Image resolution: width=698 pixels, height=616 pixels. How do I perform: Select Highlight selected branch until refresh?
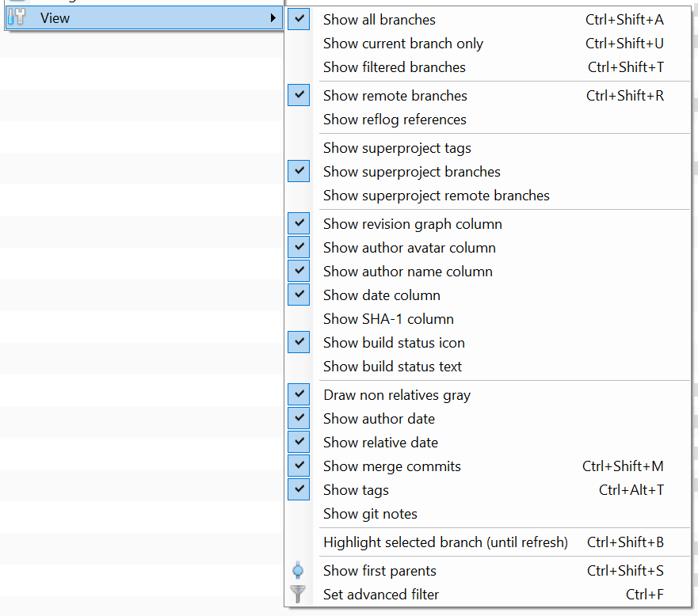coord(444,542)
